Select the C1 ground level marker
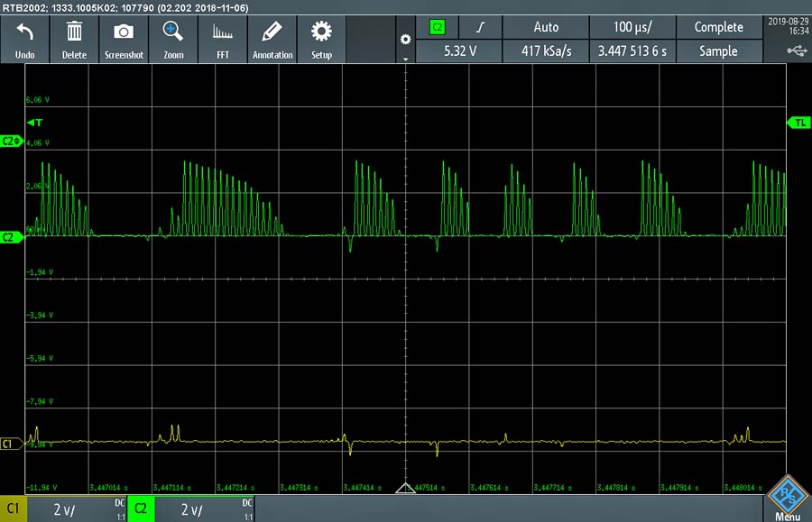 [x=12, y=444]
